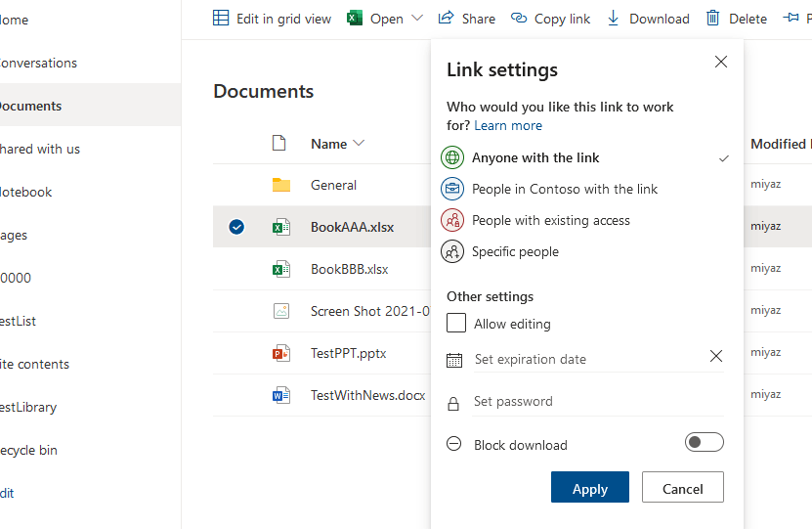
Task: Click the Share toolbar button
Action: coord(467,19)
